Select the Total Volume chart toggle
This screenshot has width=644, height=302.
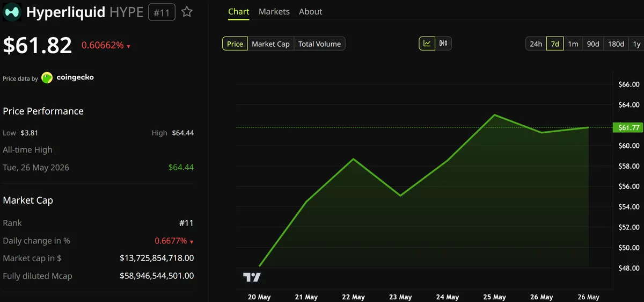point(319,44)
